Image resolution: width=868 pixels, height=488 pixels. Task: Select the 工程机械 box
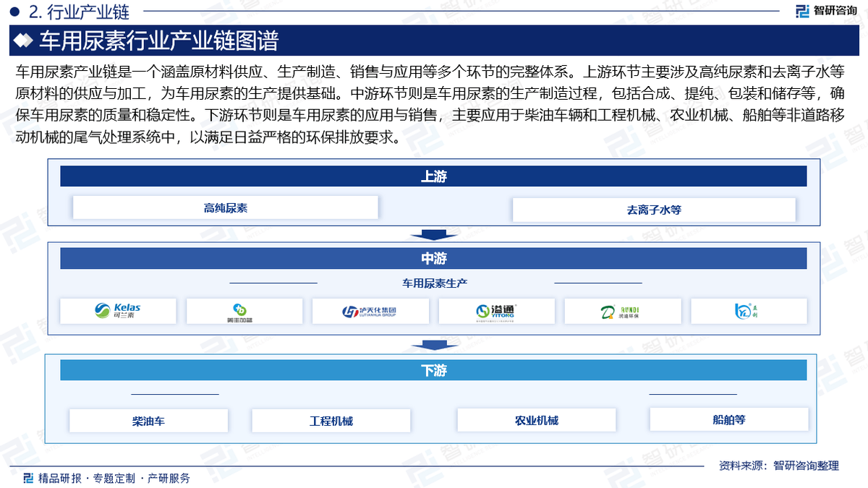[x=331, y=421]
